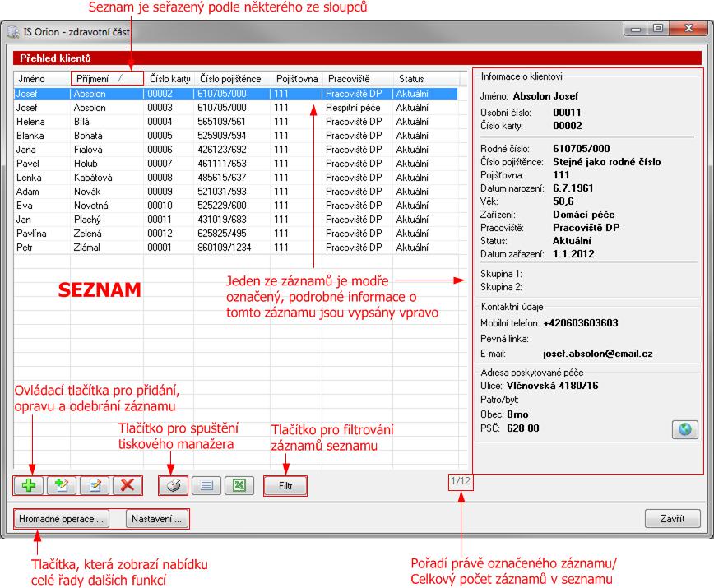Select the client row for Novák
This screenshot has height=588, width=714.
click(235, 192)
